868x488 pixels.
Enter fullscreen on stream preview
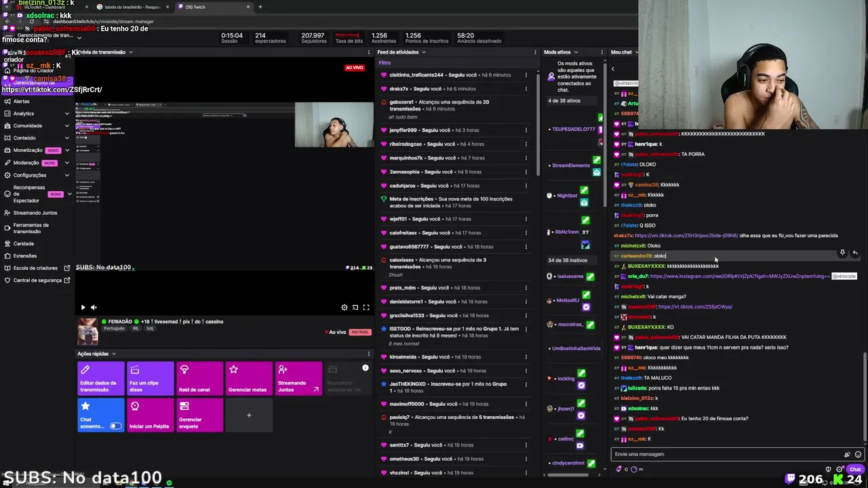(x=366, y=307)
